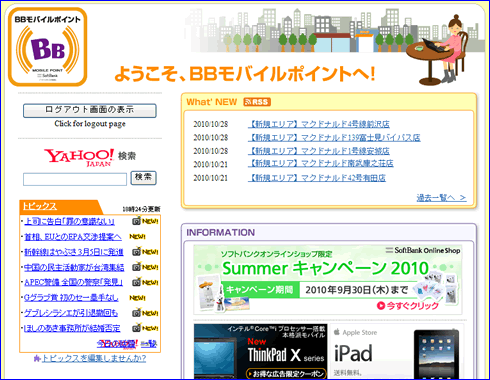Open topic 中国の民主活動家が台湾集結

(x=74, y=267)
